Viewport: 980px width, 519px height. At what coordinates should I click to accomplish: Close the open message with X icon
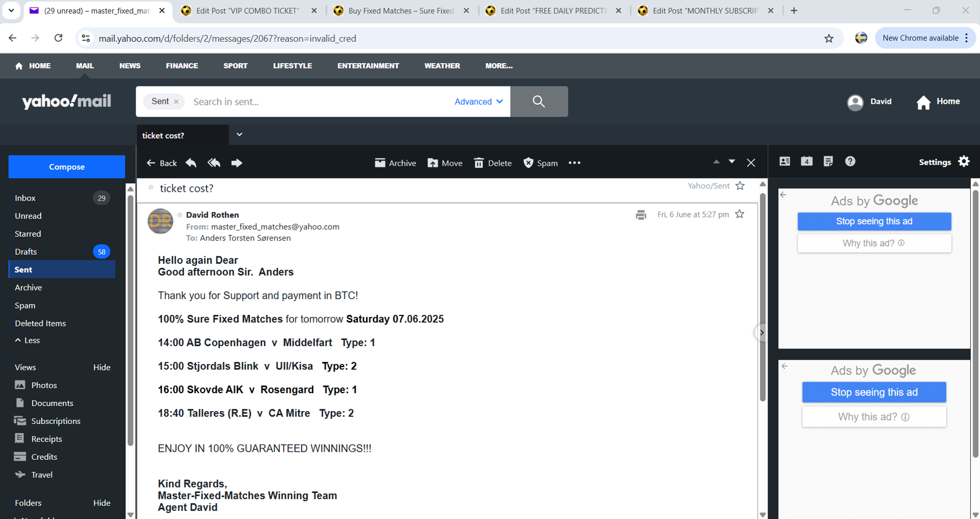pos(751,163)
